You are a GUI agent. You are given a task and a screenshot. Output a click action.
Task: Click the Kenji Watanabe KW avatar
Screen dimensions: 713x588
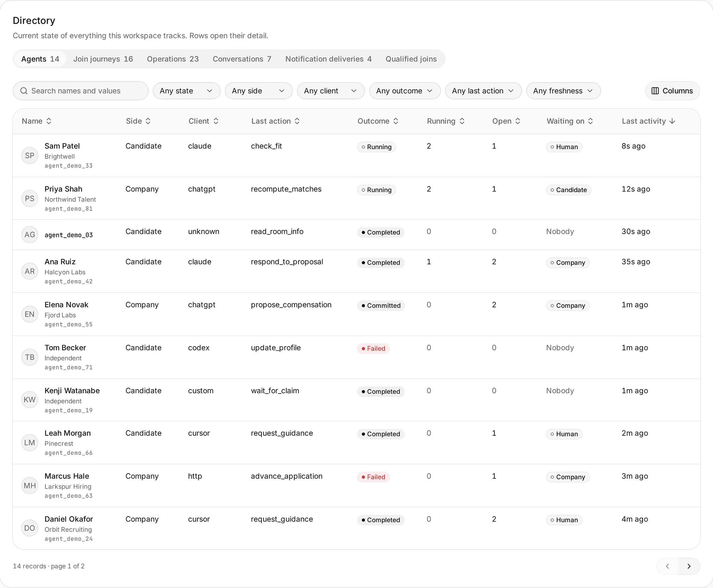pyautogui.click(x=29, y=400)
